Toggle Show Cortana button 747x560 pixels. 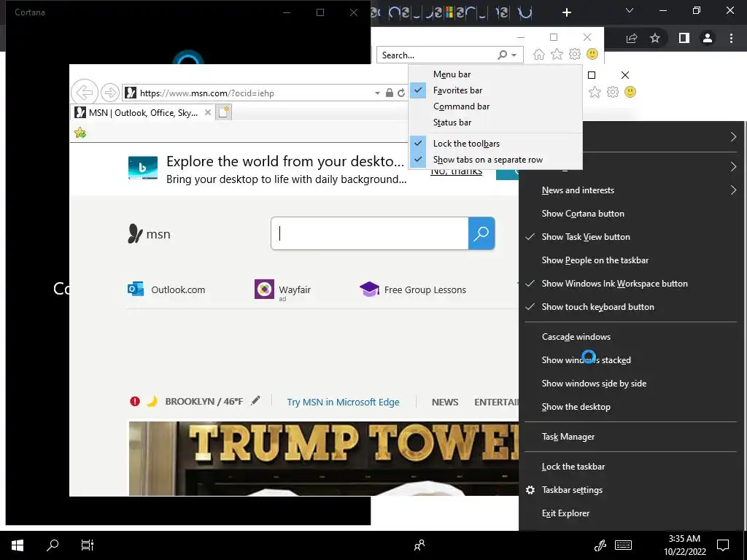pyautogui.click(x=631, y=214)
